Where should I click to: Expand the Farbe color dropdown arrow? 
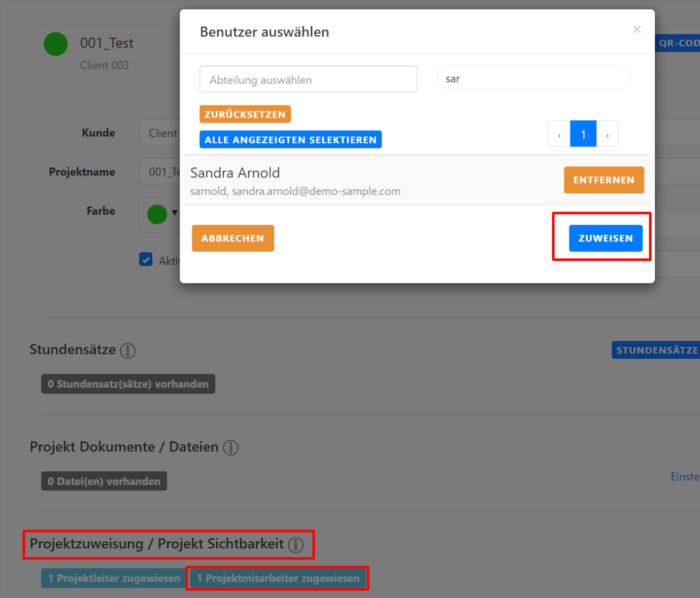[x=175, y=213]
